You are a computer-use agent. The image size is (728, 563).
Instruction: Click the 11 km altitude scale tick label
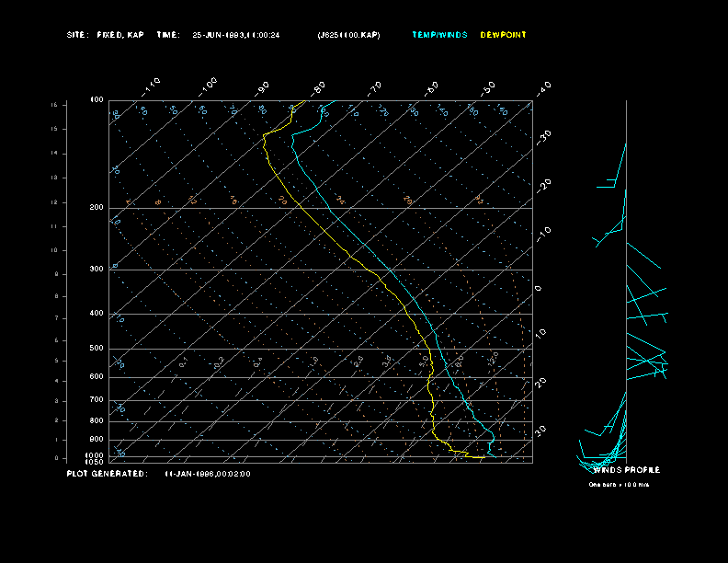(54, 226)
